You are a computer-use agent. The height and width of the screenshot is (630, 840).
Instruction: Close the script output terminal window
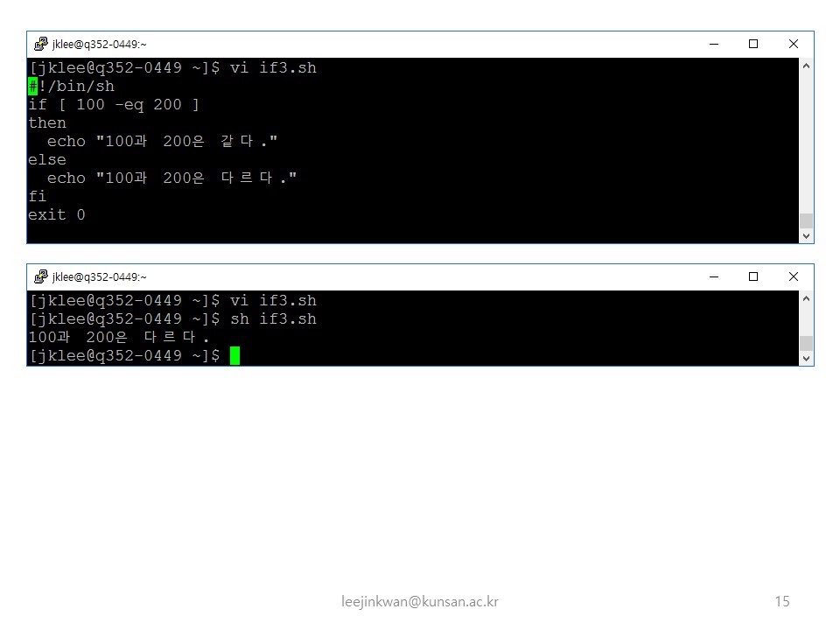[x=793, y=276]
